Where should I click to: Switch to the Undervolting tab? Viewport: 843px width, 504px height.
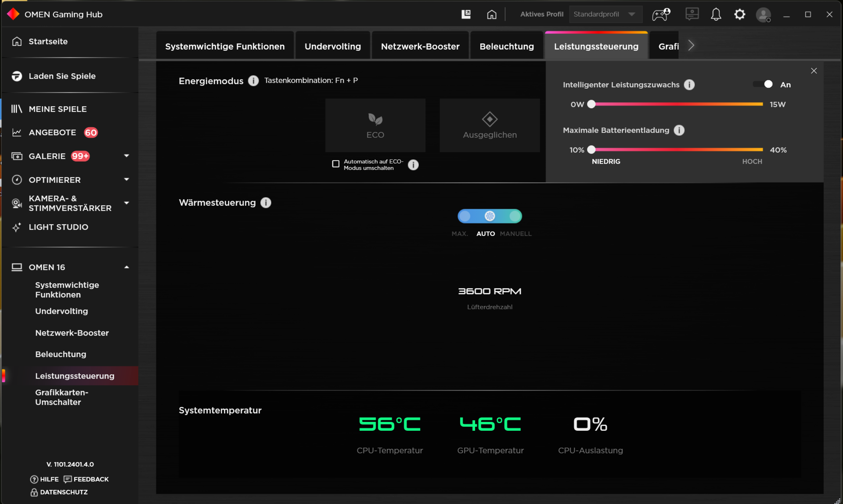click(x=332, y=46)
